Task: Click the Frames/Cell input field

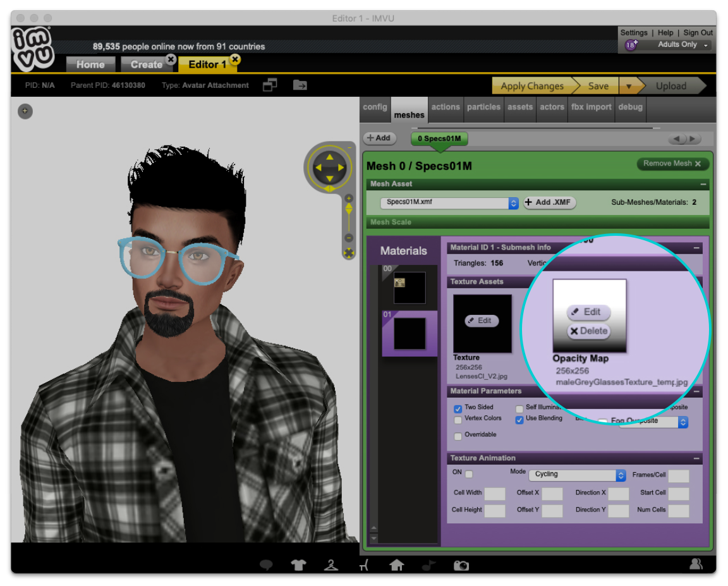Action: click(678, 475)
